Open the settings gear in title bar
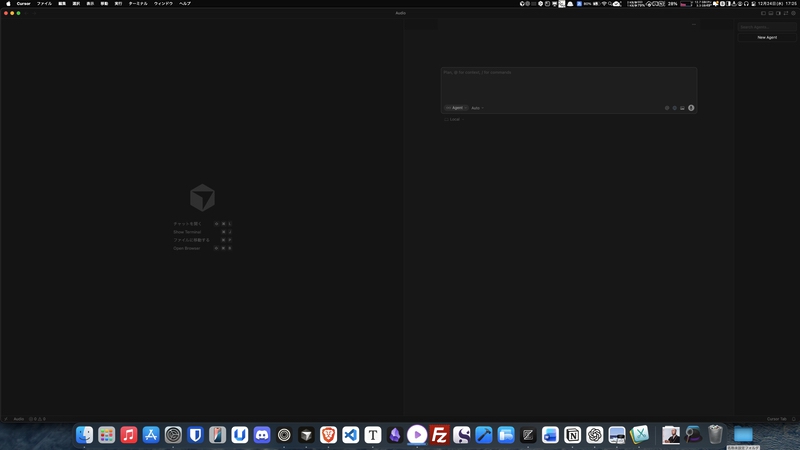The height and width of the screenshot is (450, 800). point(794,13)
